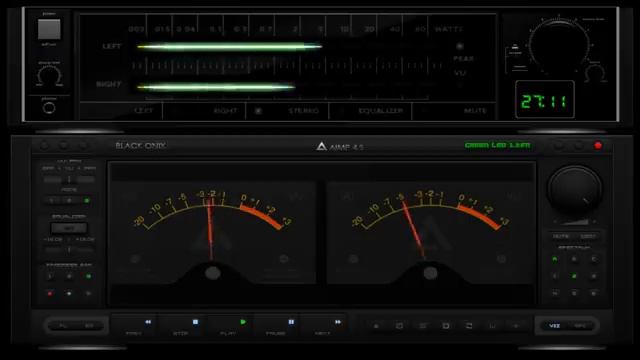
Task: Click the green Play button
Action: (x=229, y=326)
